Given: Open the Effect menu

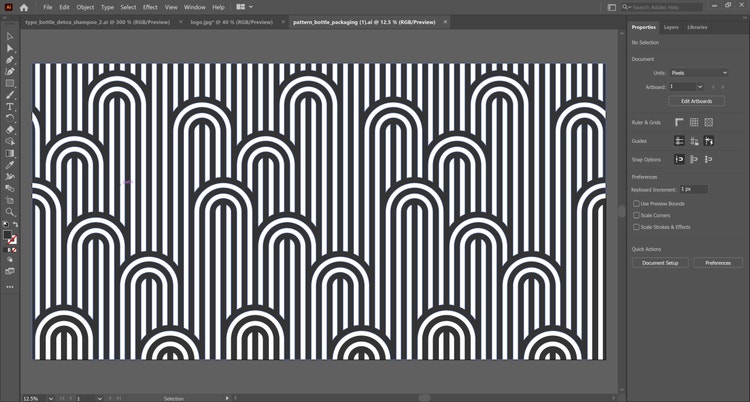Looking at the screenshot, I should pyautogui.click(x=150, y=7).
